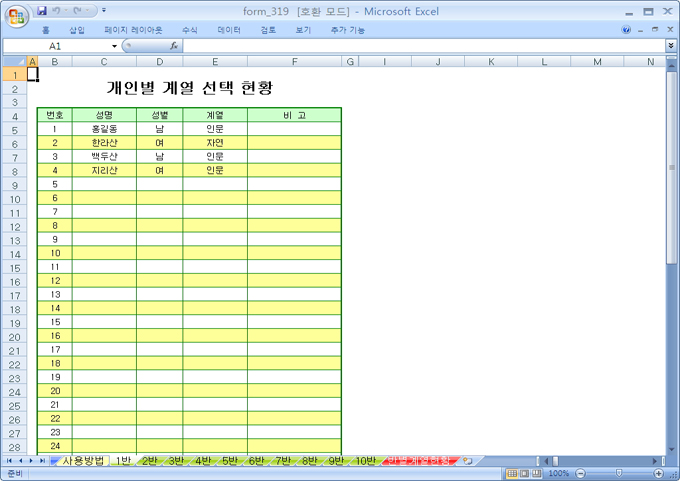Open Excel help question mark icon
The height and width of the screenshot is (481, 680).
(x=627, y=30)
